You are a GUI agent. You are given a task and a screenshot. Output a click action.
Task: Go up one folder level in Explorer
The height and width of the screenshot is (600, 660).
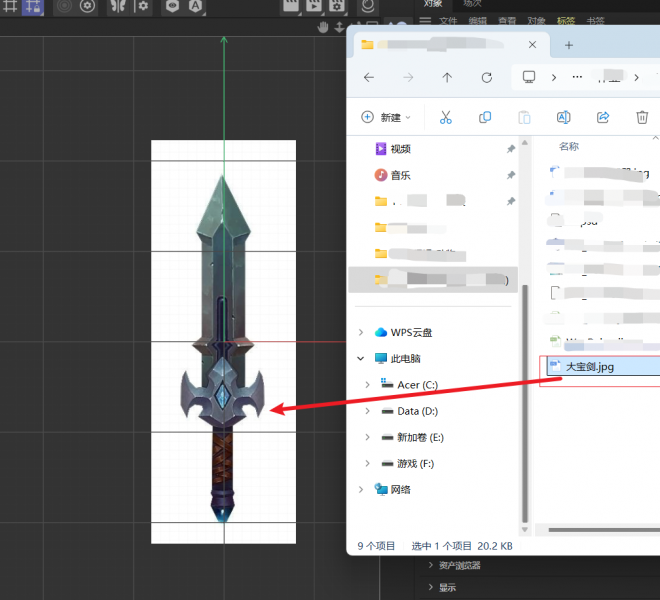[x=447, y=77]
